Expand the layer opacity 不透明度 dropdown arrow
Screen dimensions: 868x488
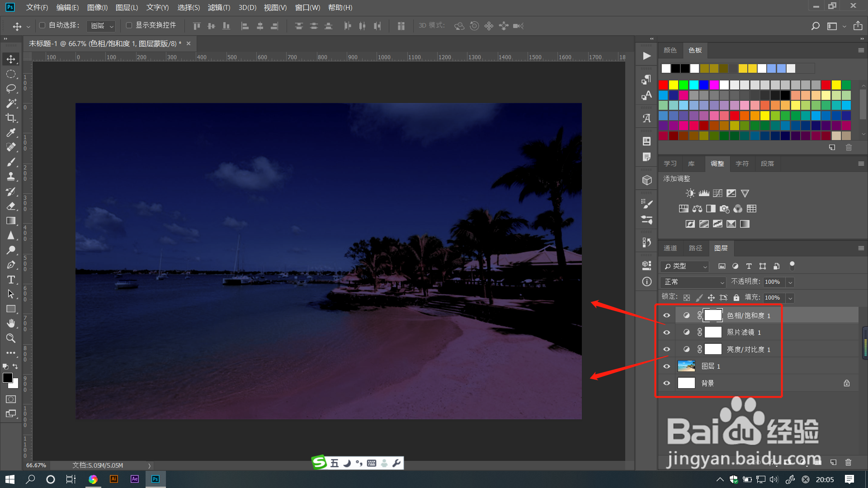[790, 282]
